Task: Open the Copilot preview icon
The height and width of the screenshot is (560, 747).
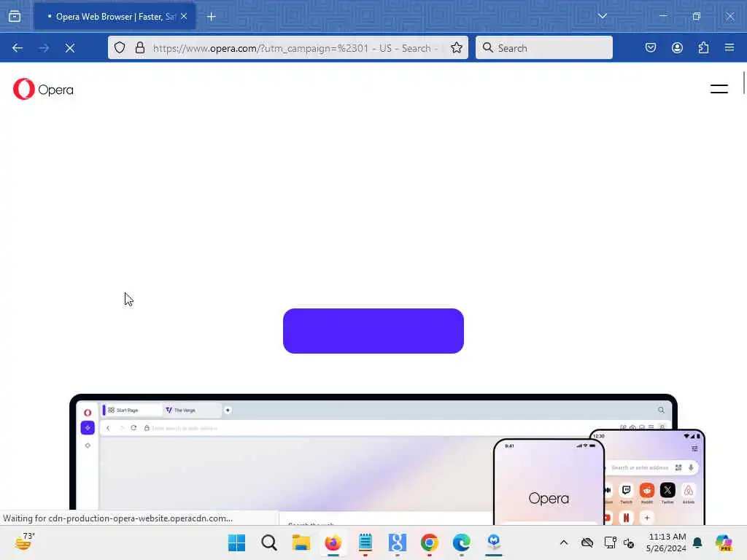Action: click(724, 542)
